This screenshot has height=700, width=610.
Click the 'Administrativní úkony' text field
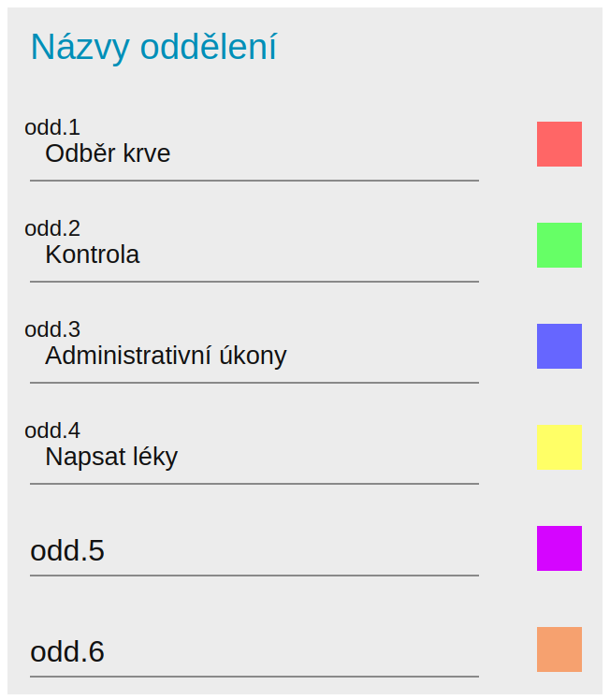[x=253, y=356]
